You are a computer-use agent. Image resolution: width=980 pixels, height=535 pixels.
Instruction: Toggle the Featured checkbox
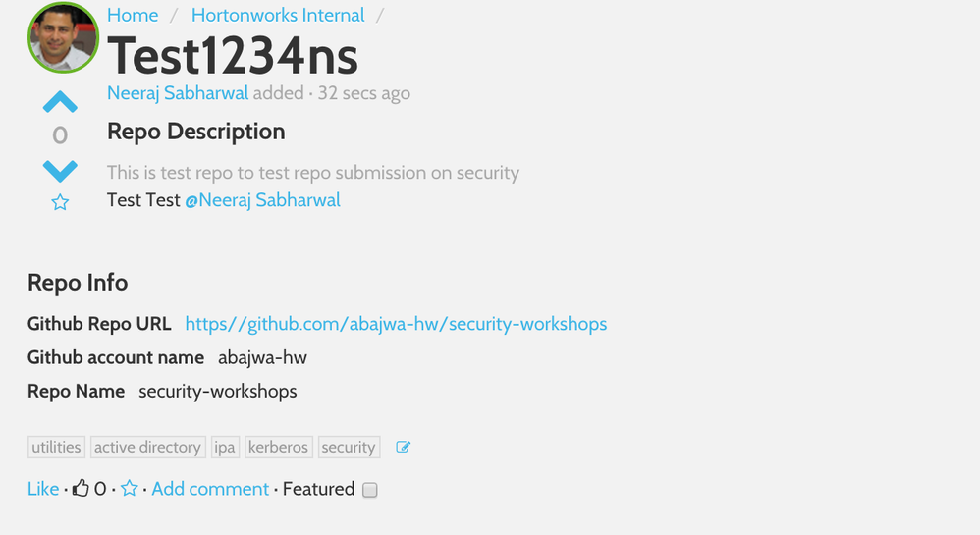[x=370, y=490]
